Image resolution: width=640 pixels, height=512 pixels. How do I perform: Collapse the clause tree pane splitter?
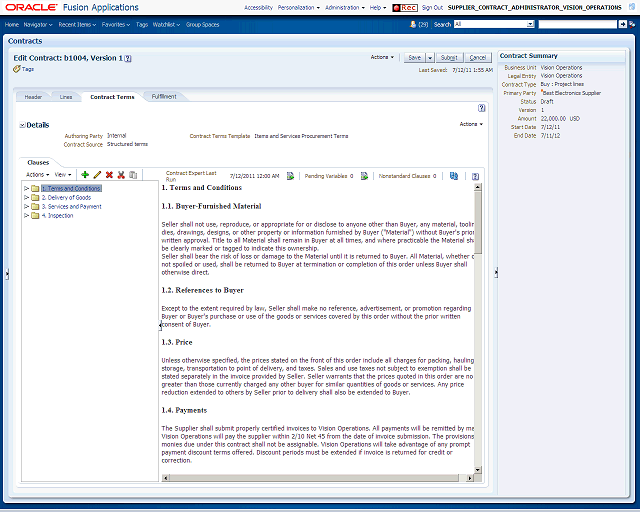tap(160, 325)
